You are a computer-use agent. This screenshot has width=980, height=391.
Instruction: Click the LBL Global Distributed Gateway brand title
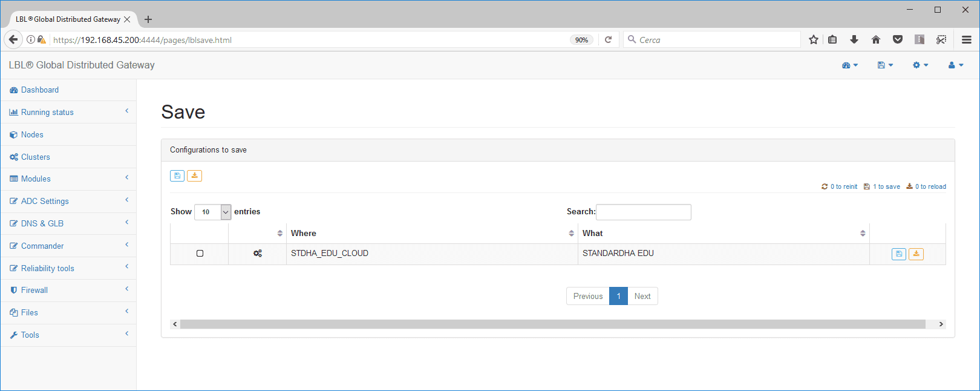[x=82, y=65]
